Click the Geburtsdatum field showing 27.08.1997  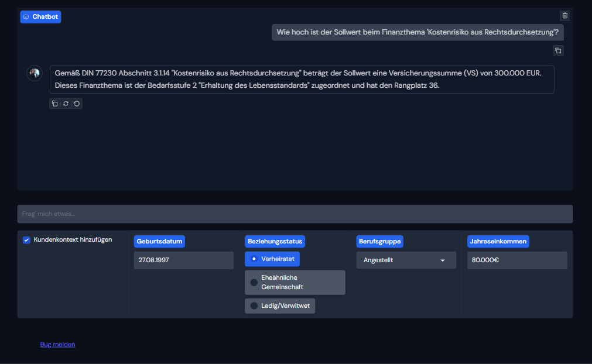(x=183, y=260)
